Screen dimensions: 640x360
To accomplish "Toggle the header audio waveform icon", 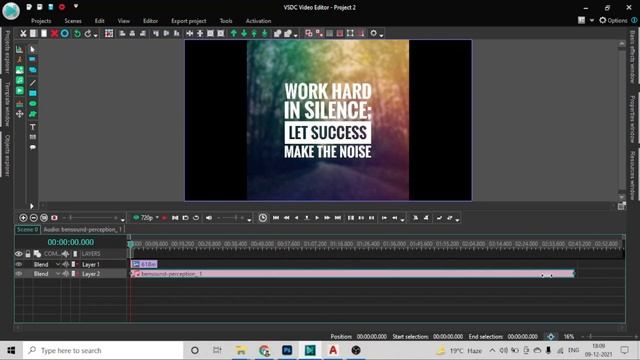I will tap(65, 254).
